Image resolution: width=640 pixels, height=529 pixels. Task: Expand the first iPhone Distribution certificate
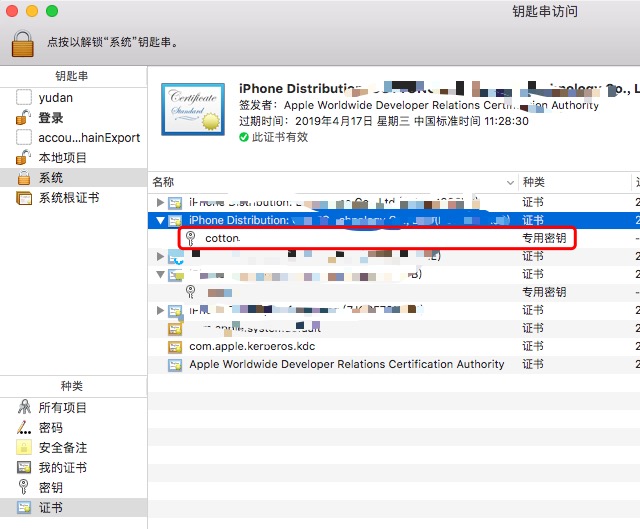coord(160,202)
